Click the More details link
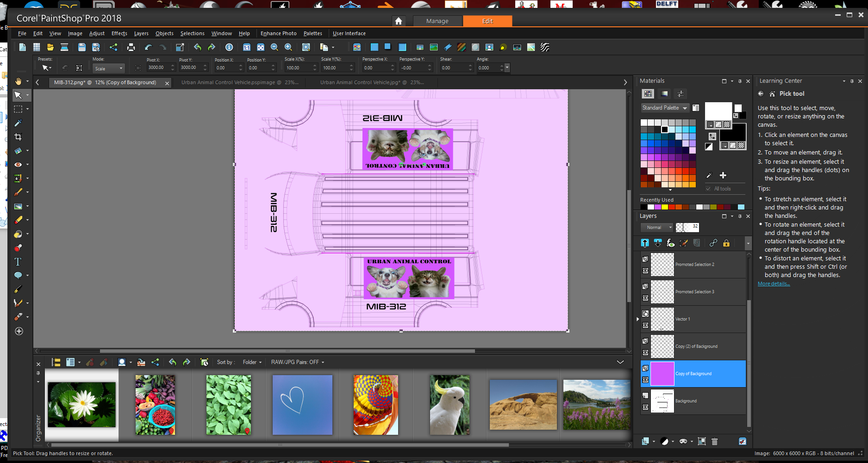 pos(774,284)
